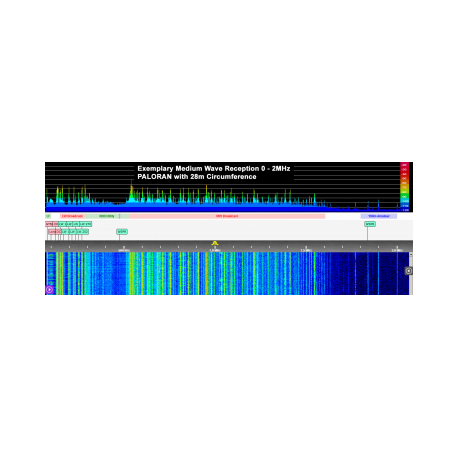Screen dimensions: 458x458
Task: Select the MW Broadcast band bar
Action: [227, 216]
